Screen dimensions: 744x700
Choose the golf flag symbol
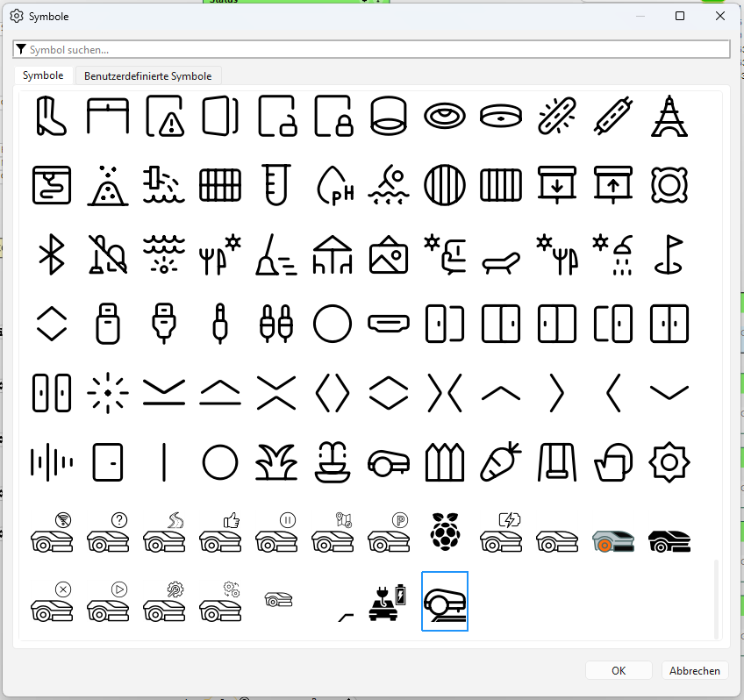[x=669, y=254]
